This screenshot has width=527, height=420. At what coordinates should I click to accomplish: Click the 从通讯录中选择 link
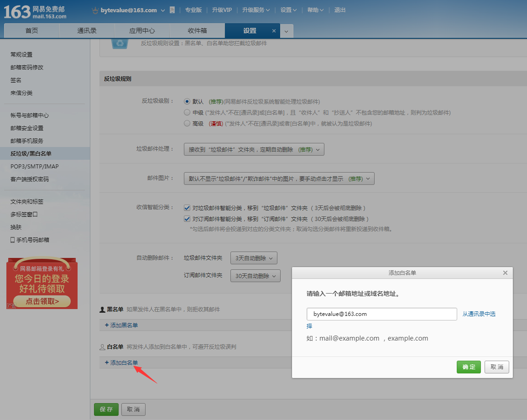click(x=479, y=314)
